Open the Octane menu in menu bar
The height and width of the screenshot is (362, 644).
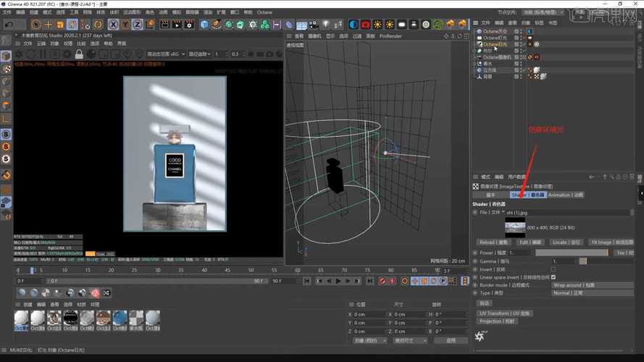(x=265, y=12)
